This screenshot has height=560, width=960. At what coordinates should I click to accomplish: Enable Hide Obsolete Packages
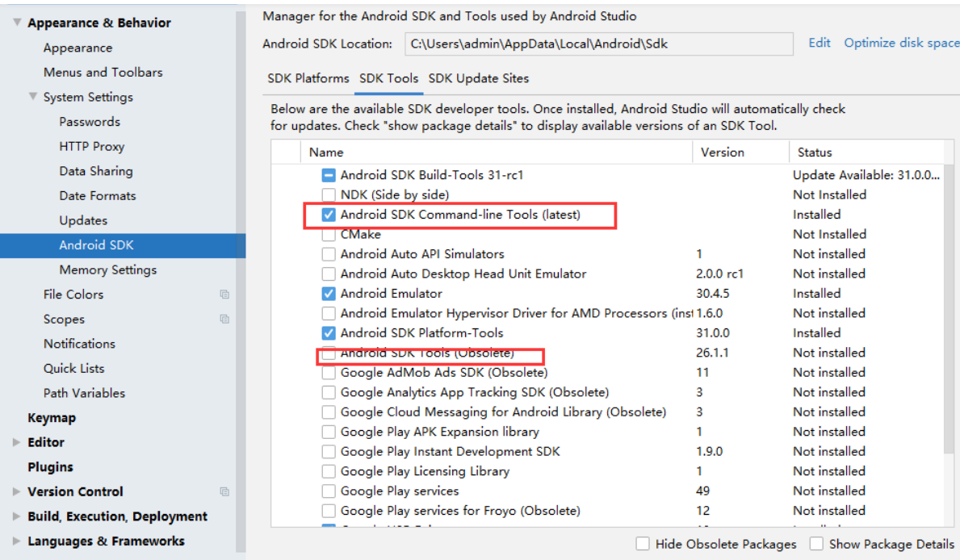click(642, 544)
